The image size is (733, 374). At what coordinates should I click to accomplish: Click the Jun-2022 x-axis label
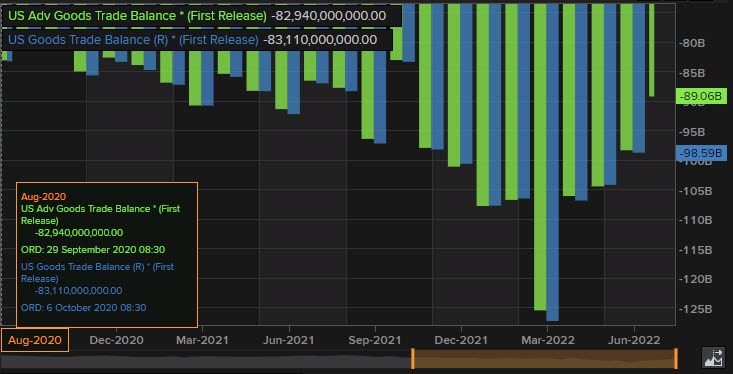click(x=634, y=340)
